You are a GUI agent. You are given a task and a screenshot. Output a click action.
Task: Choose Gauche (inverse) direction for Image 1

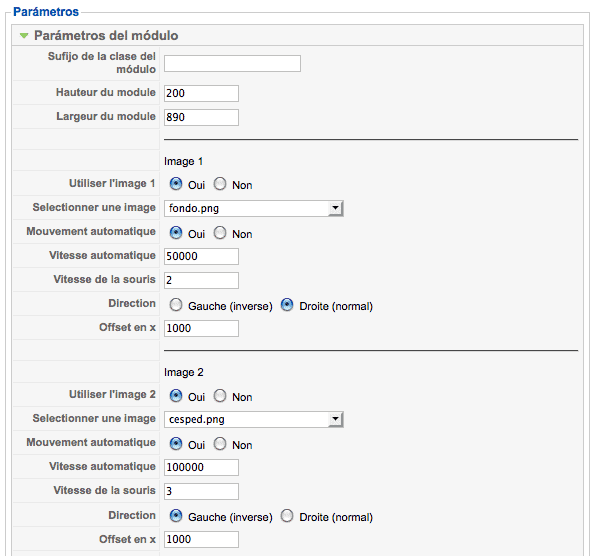tap(176, 305)
